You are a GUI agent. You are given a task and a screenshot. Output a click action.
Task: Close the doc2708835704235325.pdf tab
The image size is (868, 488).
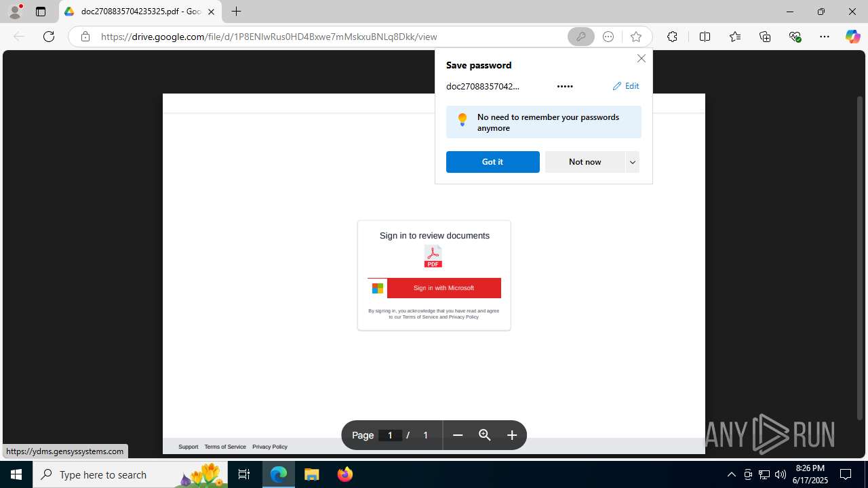tap(211, 12)
